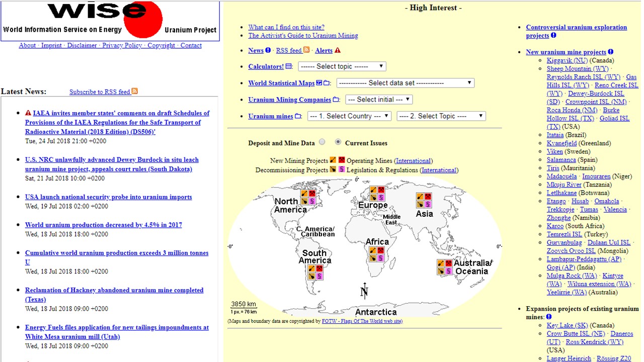
Task: Open the 2. Select Topic dropdown
Action: coord(441,116)
